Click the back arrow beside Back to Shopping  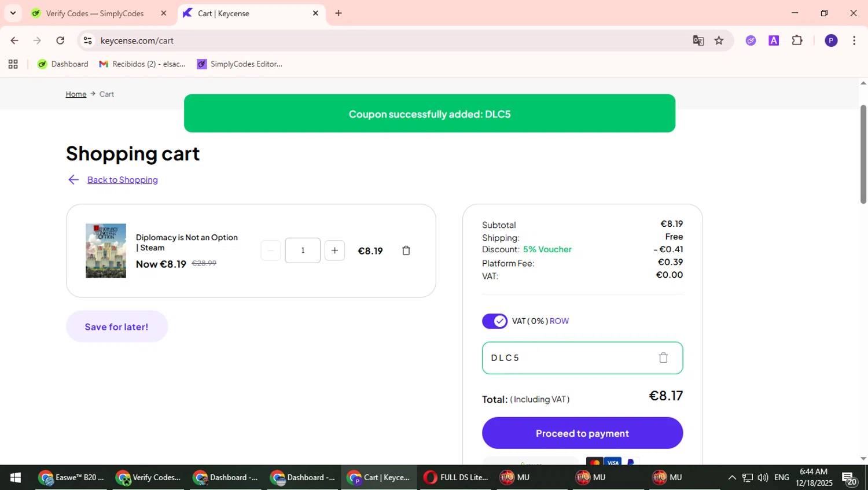point(73,180)
